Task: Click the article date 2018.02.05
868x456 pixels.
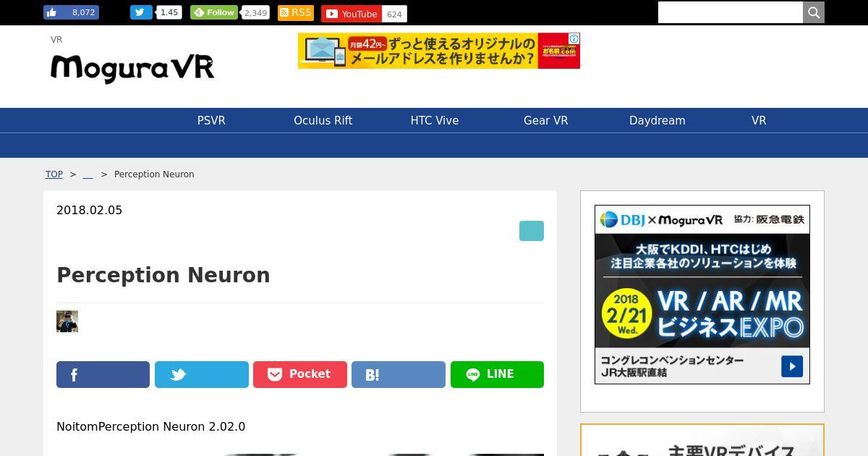Action: pos(90,210)
